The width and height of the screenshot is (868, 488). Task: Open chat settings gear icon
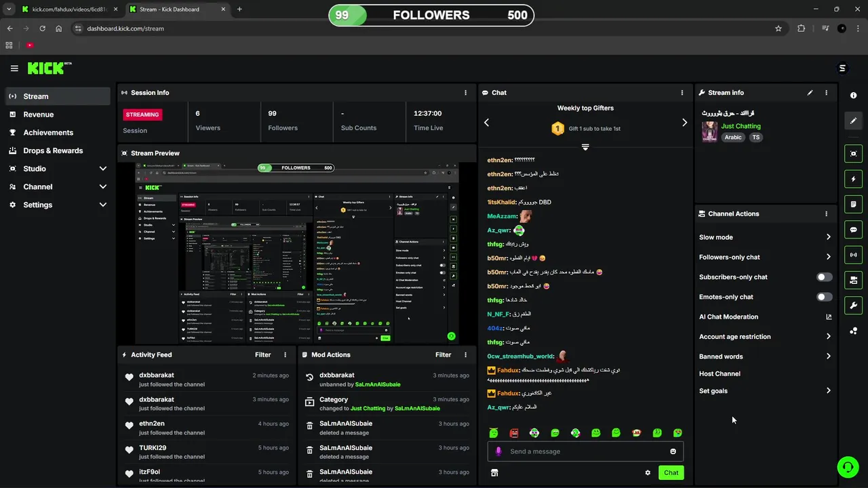[648, 473]
